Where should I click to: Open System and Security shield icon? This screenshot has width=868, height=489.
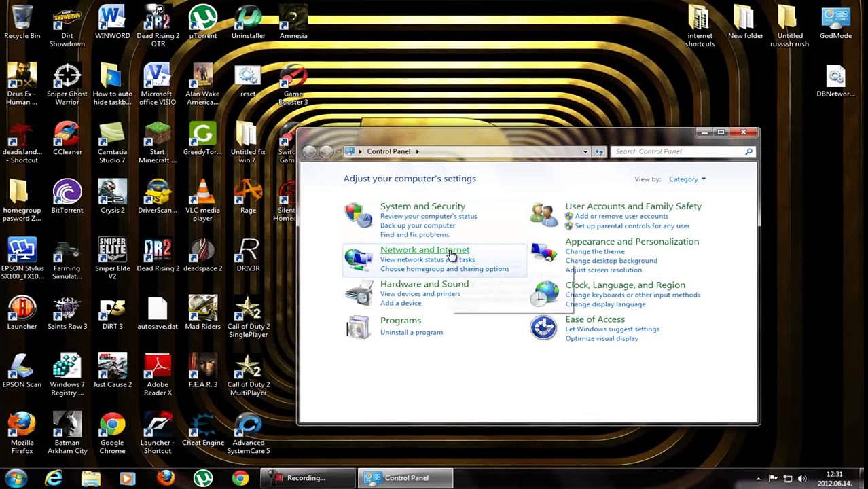(358, 215)
